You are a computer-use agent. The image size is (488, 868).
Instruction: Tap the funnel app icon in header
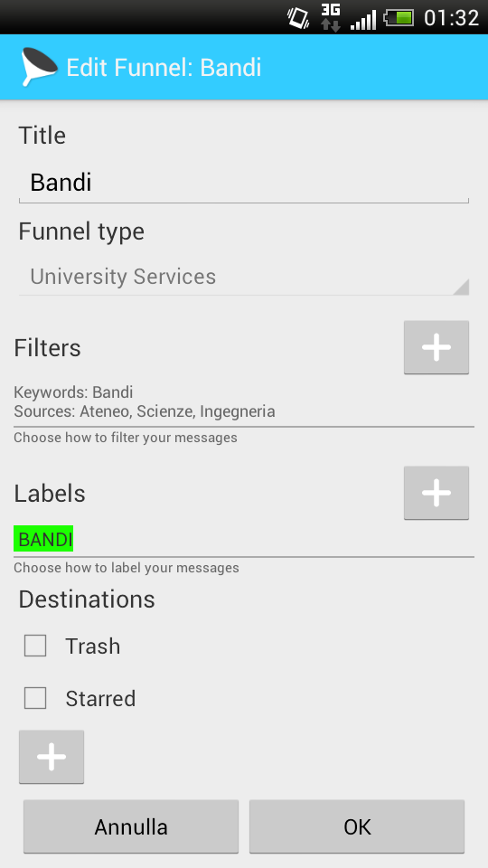(x=39, y=67)
